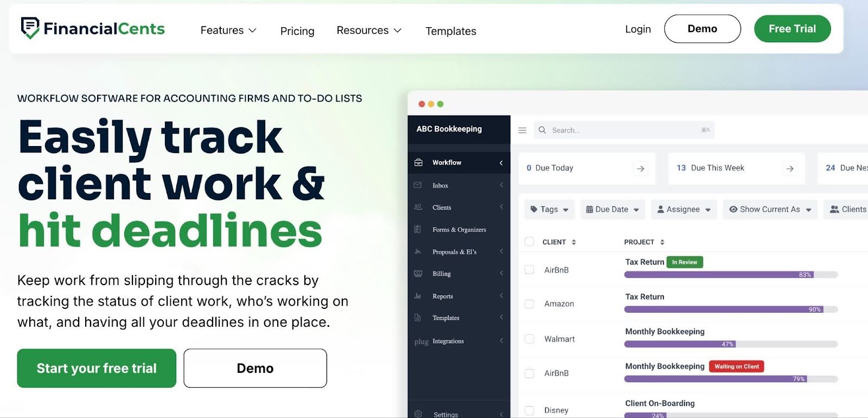Click the Inbox envelope icon
This screenshot has width=868, height=418.
click(418, 185)
